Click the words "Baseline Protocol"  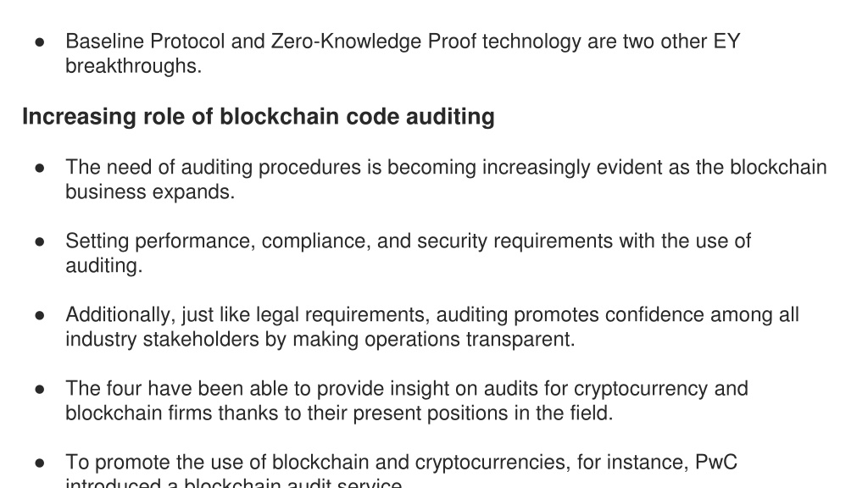tap(145, 42)
